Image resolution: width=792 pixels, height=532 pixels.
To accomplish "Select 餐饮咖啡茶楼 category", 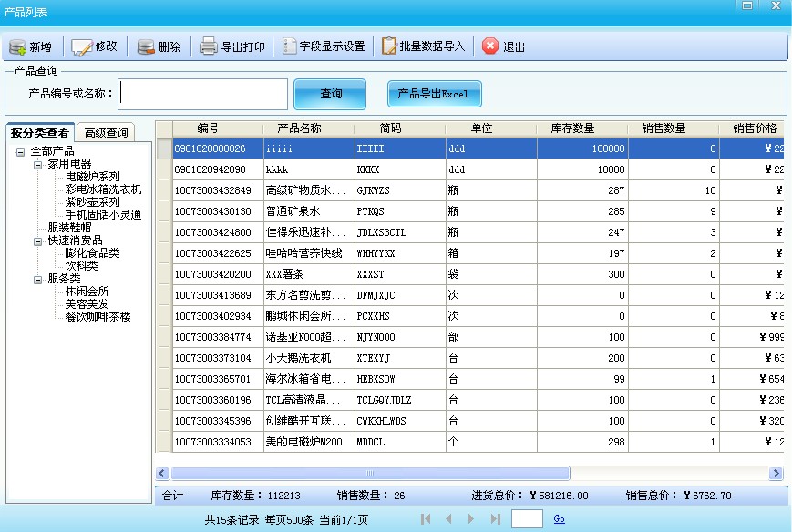I will click(x=98, y=317).
